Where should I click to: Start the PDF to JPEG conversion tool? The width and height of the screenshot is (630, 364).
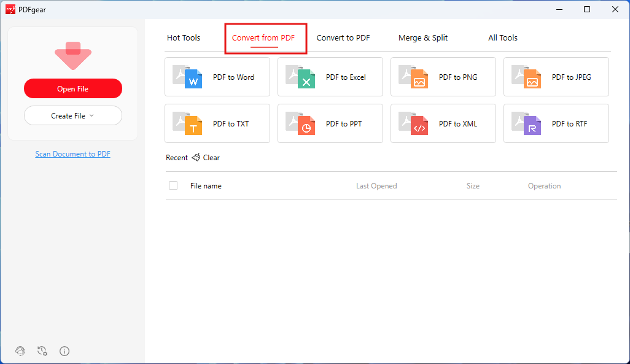pyautogui.click(x=556, y=77)
